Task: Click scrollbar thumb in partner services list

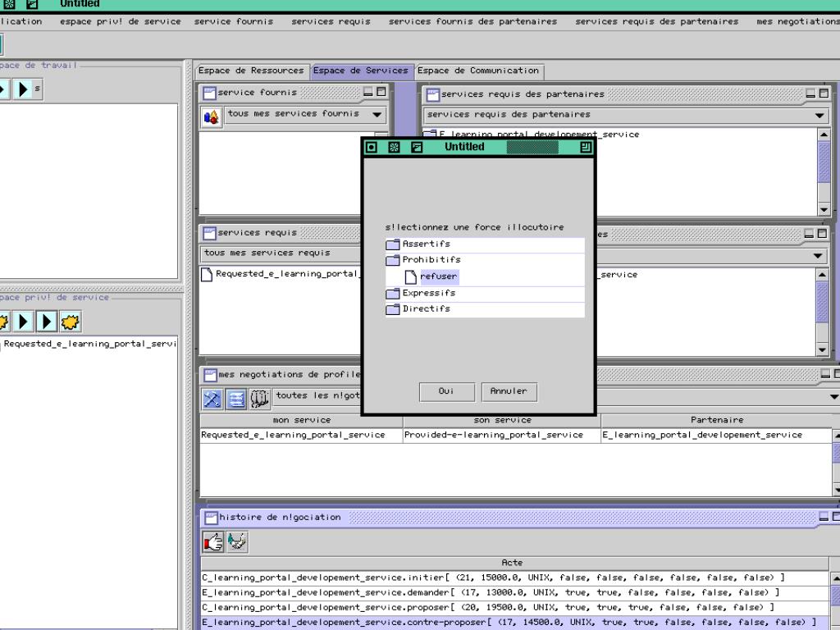Action: 824,162
